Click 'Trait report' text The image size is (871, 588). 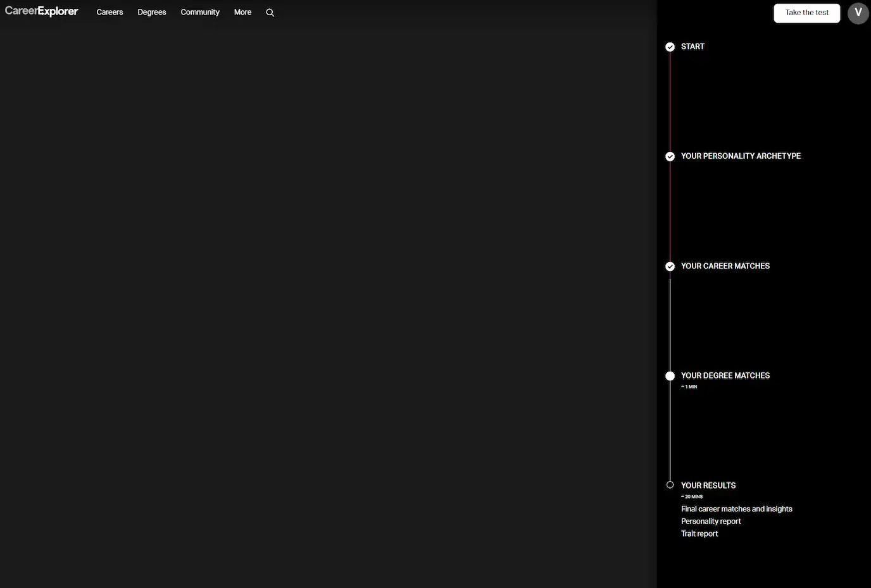pyautogui.click(x=699, y=534)
